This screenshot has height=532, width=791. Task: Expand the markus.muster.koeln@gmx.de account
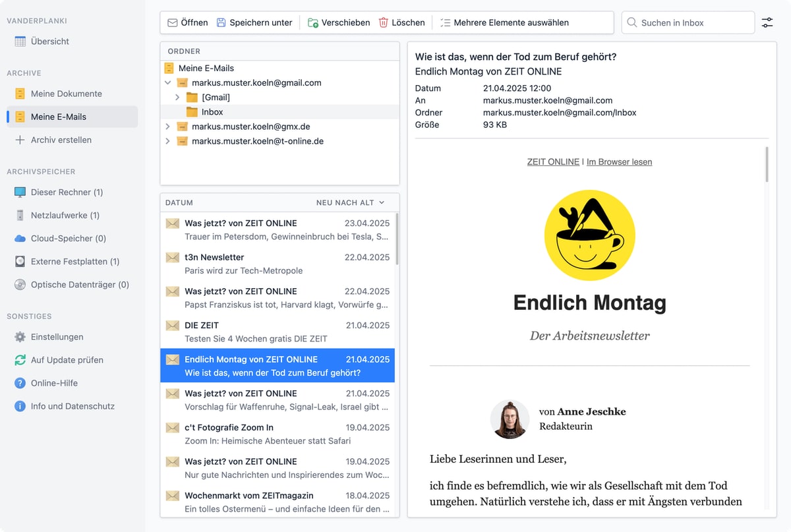[167, 127]
